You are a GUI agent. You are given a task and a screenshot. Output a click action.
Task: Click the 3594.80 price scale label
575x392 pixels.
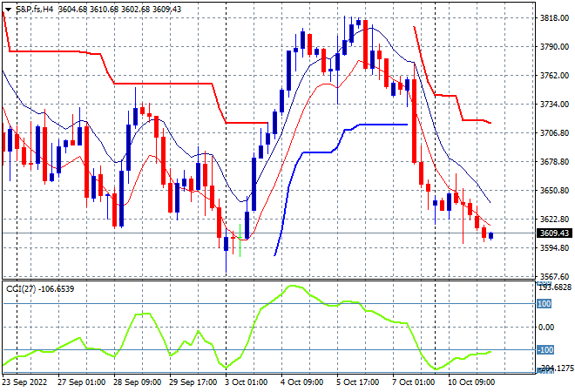554,248
